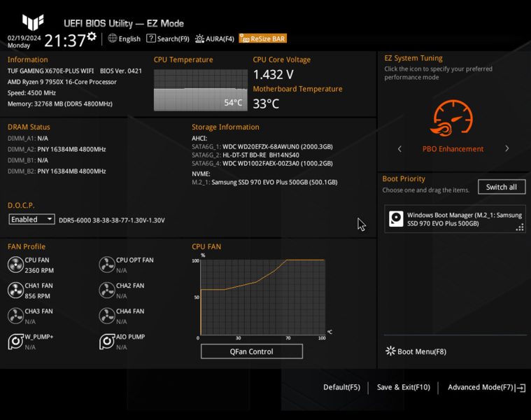531x420 pixels.
Task: Click the AIO PUMP icon
Action: point(106,342)
